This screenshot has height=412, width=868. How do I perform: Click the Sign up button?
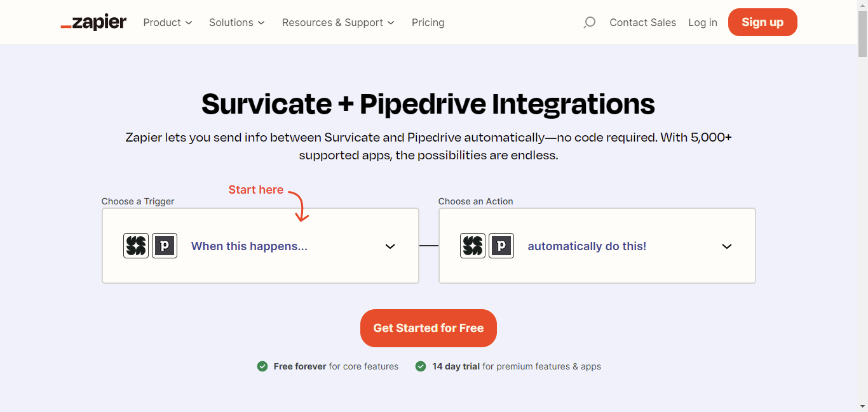point(762,22)
